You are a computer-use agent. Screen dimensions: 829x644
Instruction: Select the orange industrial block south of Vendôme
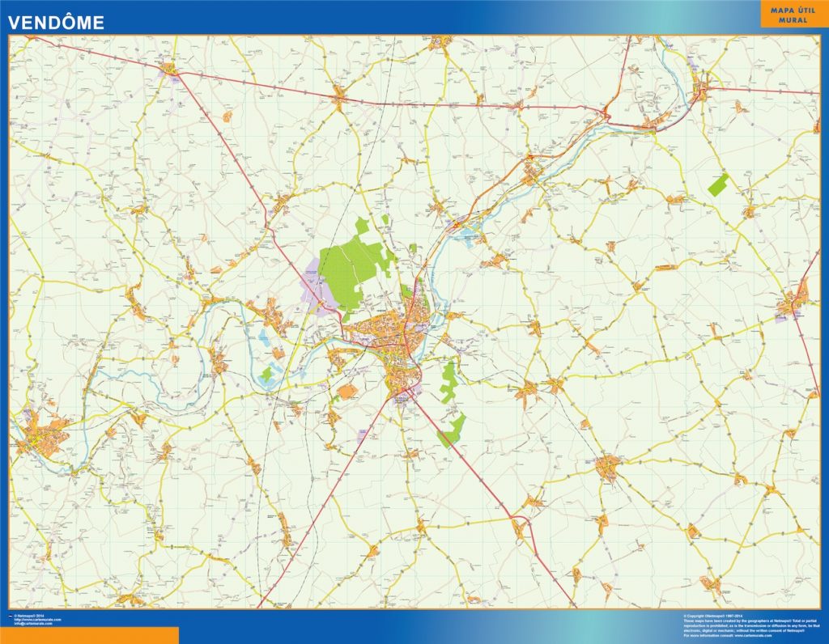pyautogui.click(x=348, y=392)
